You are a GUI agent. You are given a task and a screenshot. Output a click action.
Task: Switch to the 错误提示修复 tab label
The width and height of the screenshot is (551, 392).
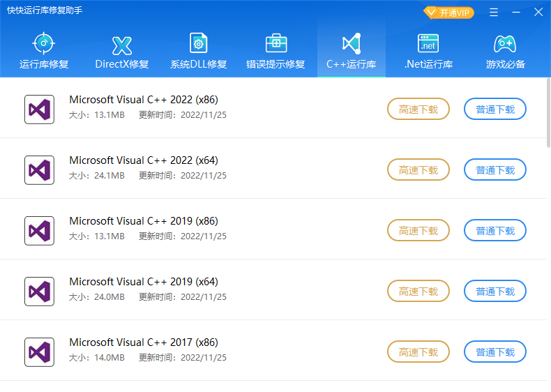(275, 64)
